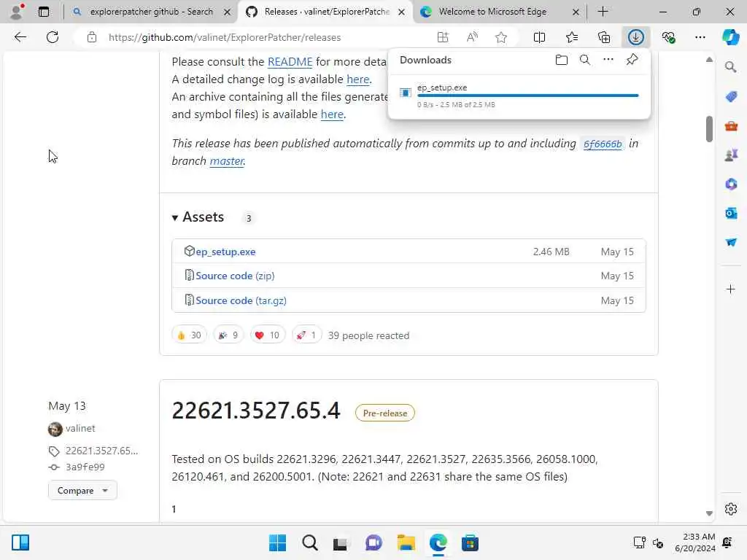Open More options in Downloads panel
This screenshot has width=747, height=560.
coord(608,60)
